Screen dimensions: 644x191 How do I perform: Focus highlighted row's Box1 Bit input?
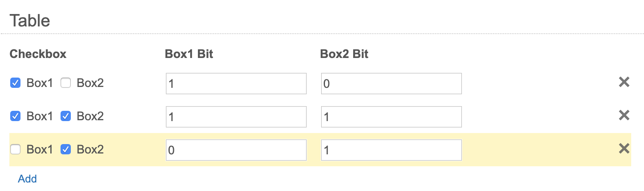236,150
